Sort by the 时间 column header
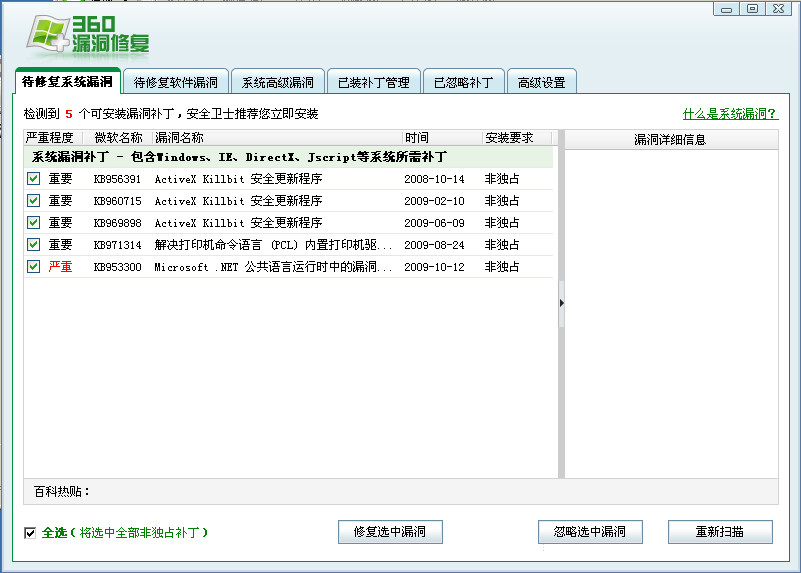801x573 pixels. (442, 137)
